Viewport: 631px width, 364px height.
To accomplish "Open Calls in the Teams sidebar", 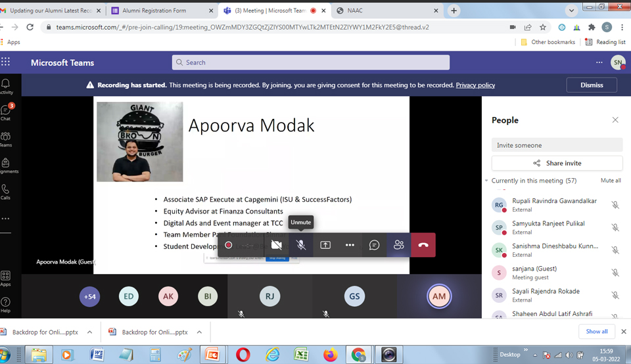I will click(6, 192).
